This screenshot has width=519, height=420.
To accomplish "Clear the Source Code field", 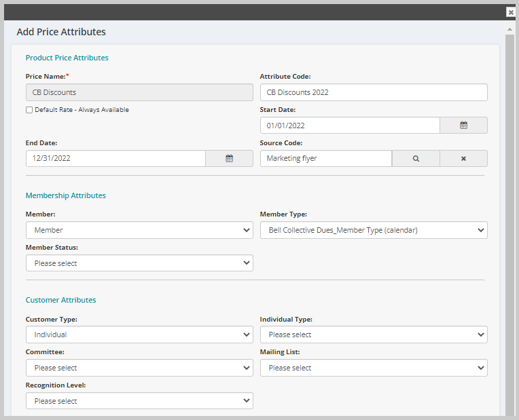I will (463, 158).
